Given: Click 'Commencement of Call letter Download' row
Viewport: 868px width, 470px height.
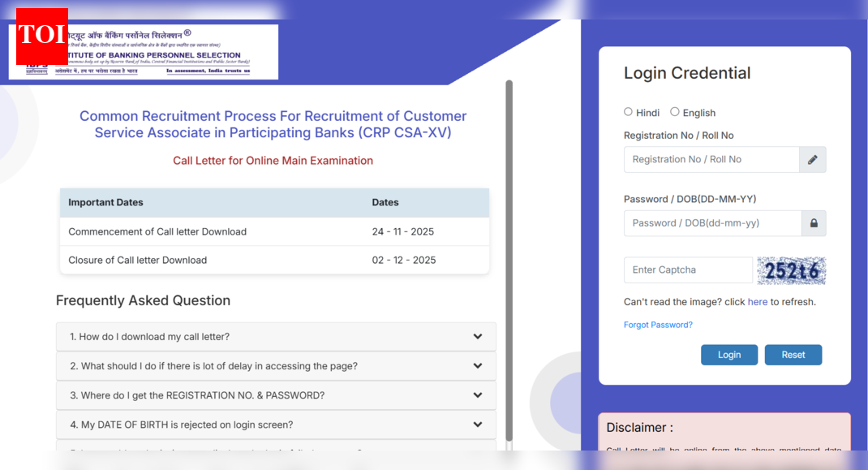Looking at the screenshot, I should [274, 231].
